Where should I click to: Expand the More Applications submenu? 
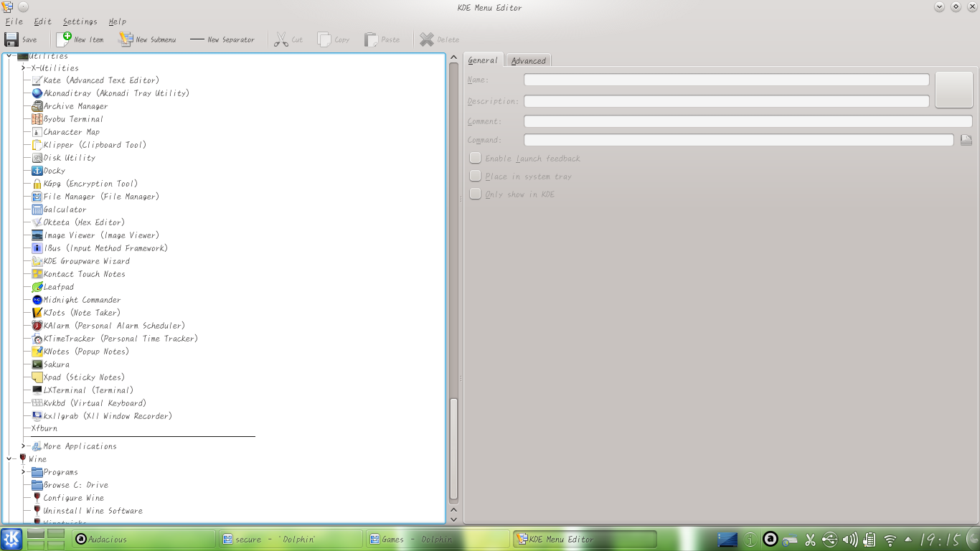tap(23, 446)
